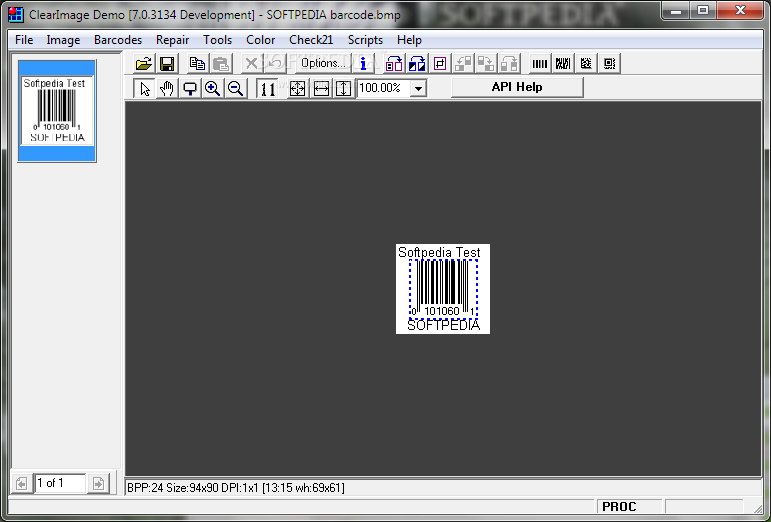Go to previous page arrow
The height and width of the screenshot is (522, 771).
pyautogui.click(x=21, y=484)
